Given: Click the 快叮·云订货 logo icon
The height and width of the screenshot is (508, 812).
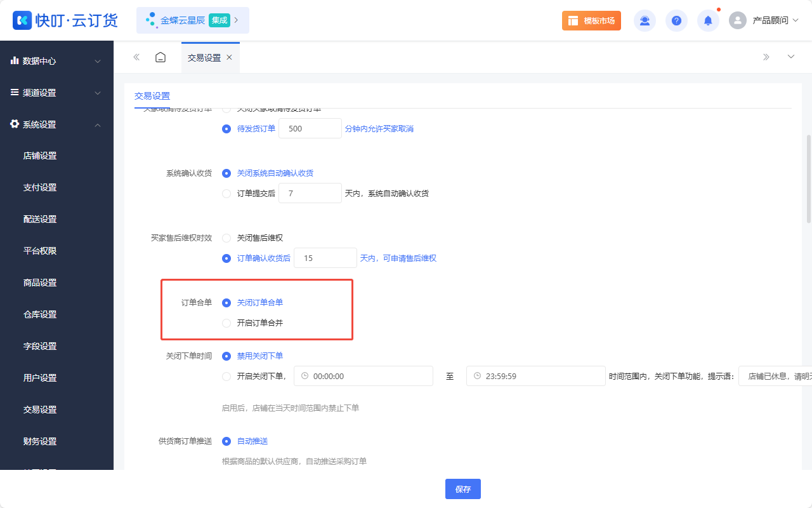Looking at the screenshot, I should pyautogui.click(x=22, y=20).
